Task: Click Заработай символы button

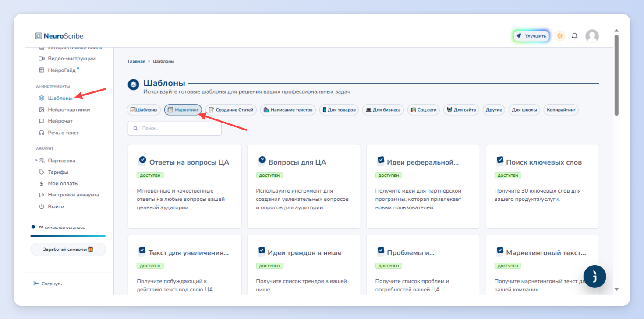Action: 68,249
